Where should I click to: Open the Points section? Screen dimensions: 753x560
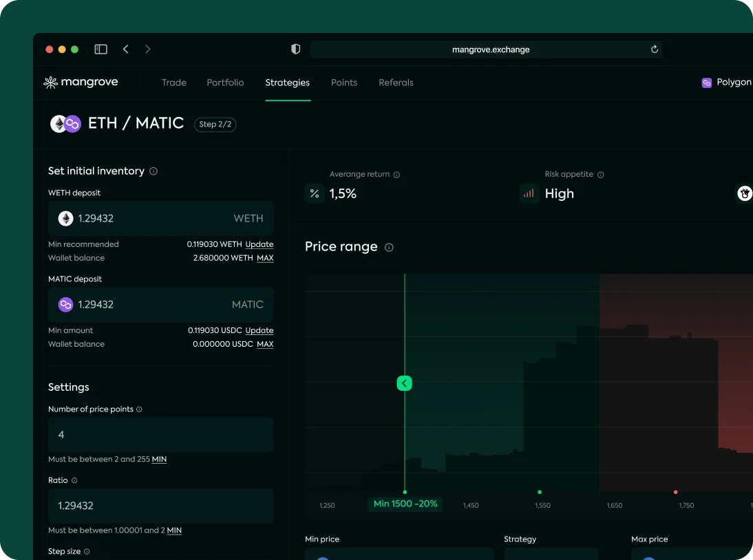(344, 83)
